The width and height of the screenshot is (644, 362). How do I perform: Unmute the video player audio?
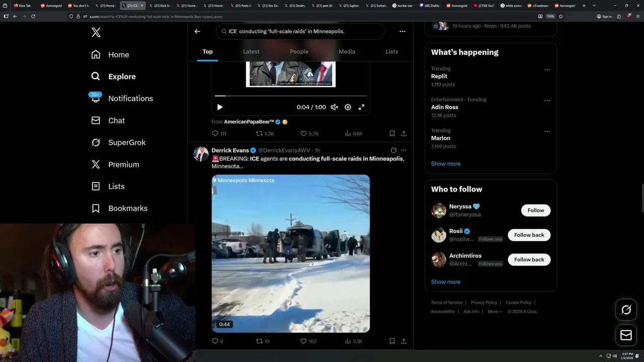coord(334,107)
